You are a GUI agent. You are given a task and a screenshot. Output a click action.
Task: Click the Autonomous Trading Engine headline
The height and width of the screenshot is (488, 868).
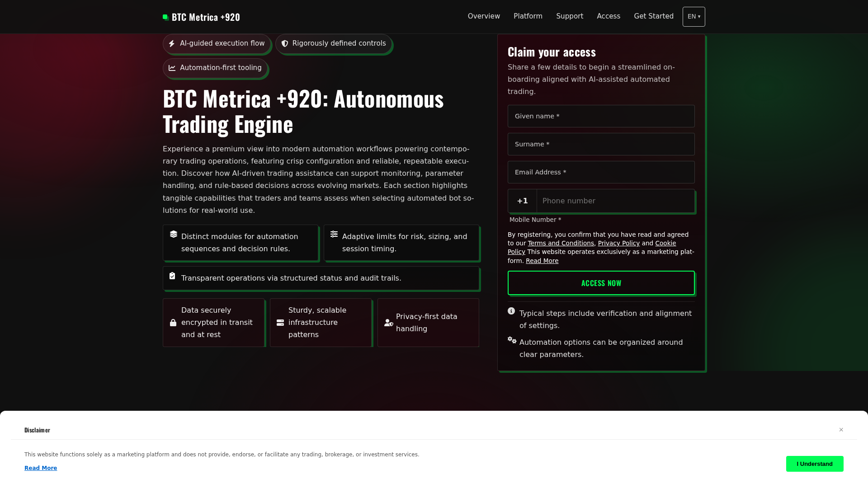click(x=303, y=111)
